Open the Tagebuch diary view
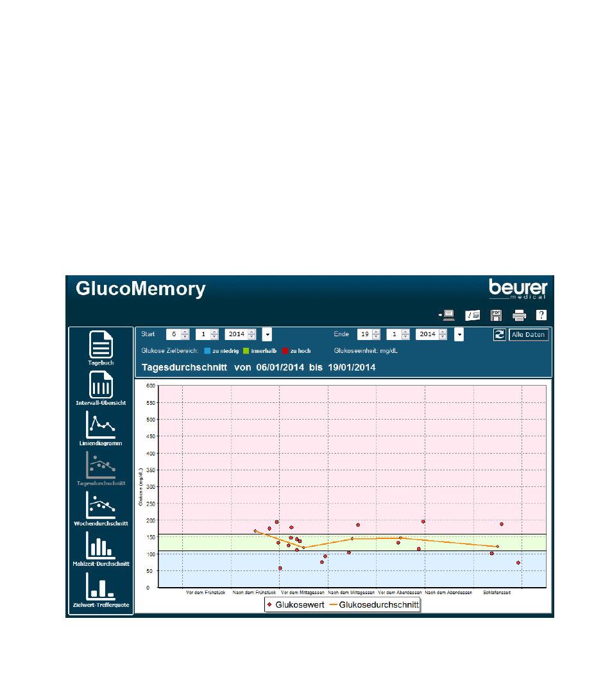 [x=101, y=348]
